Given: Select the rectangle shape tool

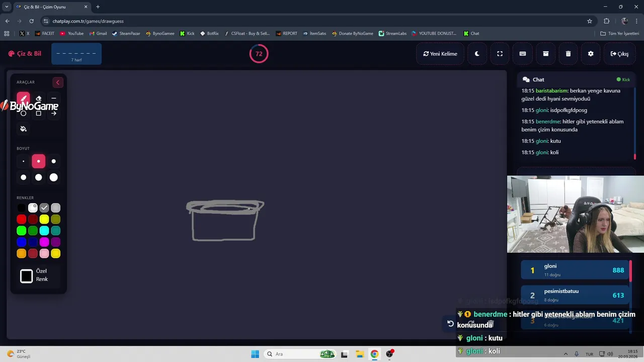Looking at the screenshot, I should click(x=38, y=114).
